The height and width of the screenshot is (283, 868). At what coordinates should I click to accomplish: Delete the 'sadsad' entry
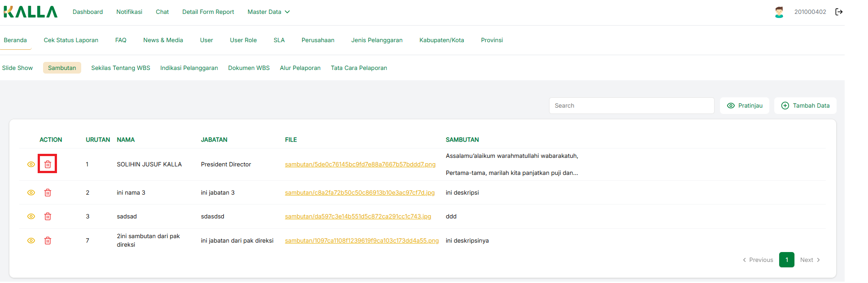click(48, 216)
